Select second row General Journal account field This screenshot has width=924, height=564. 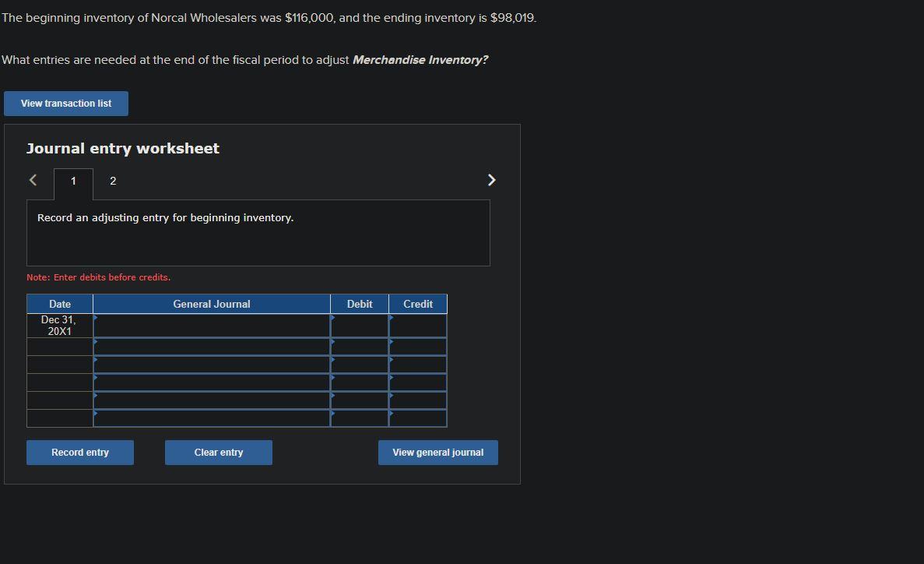pos(212,347)
